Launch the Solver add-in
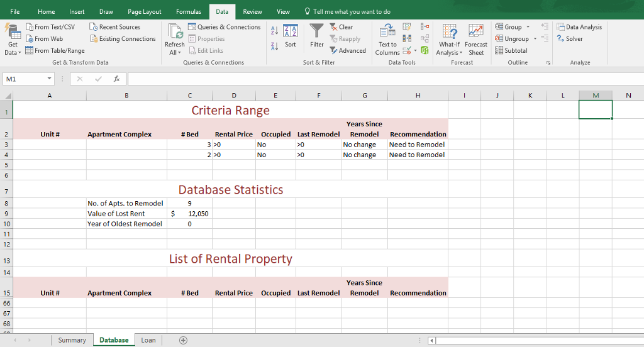The width and height of the screenshot is (644, 347). [570, 39]
